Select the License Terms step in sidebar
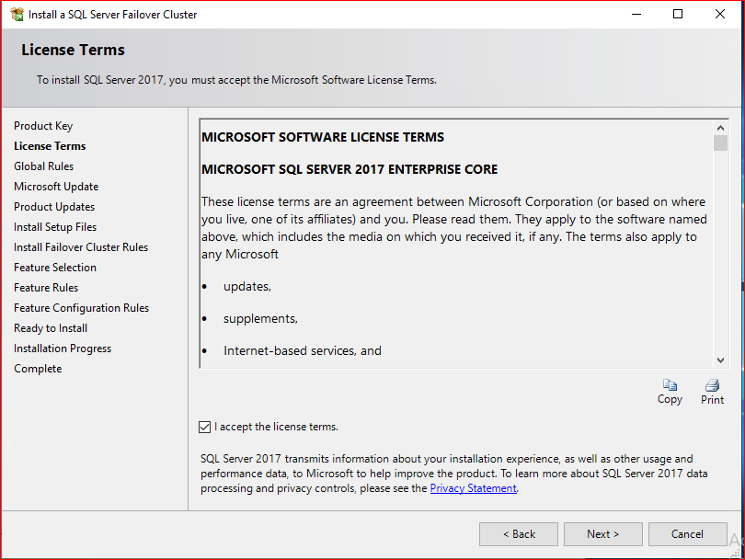745x560 pixels. (x=50, y=146)
